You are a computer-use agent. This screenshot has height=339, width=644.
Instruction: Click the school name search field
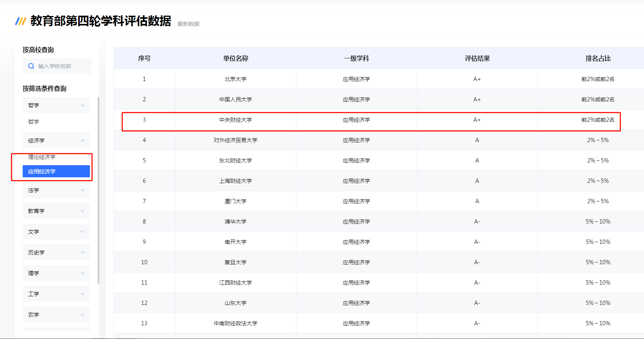tap(57, 66)
